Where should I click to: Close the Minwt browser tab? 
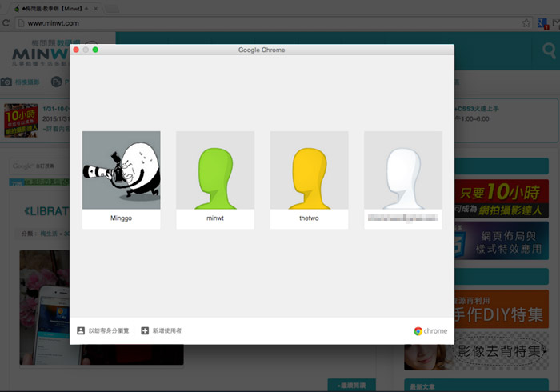[96, 9]
